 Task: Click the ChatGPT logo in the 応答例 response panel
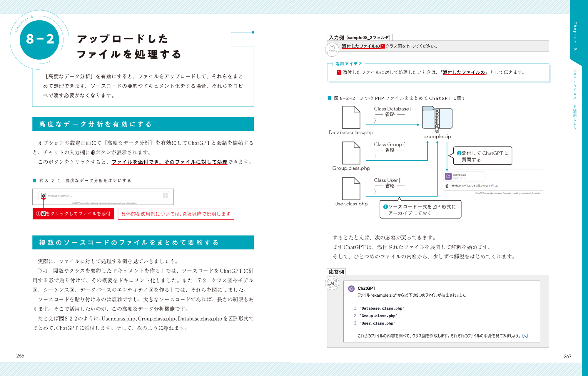(x=351, y=288)
